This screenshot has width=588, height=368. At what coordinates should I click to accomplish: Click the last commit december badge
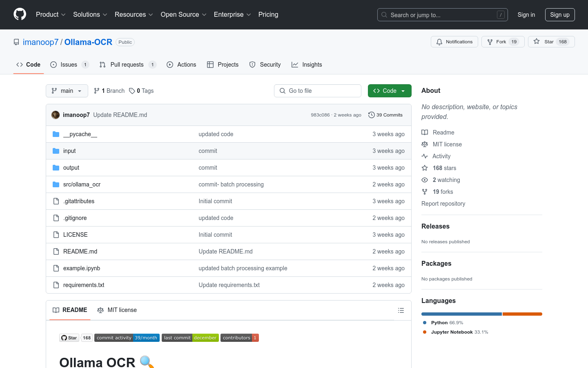190,338
